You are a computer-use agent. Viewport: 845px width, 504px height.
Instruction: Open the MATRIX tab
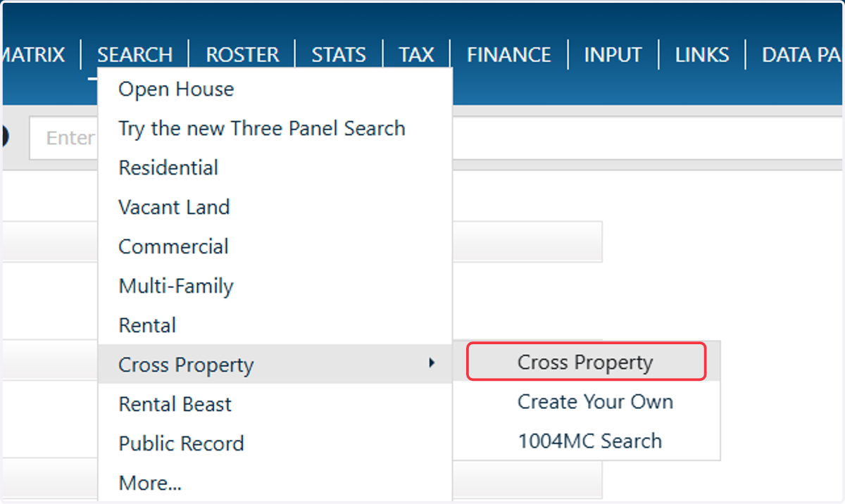tap(33, 55)
